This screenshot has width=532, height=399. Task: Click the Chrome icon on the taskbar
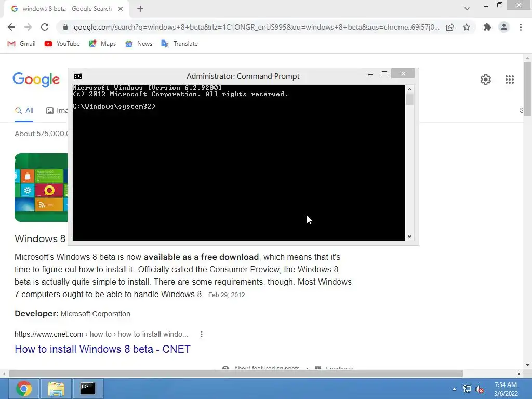pyautogui.click(x=24, y=389)
